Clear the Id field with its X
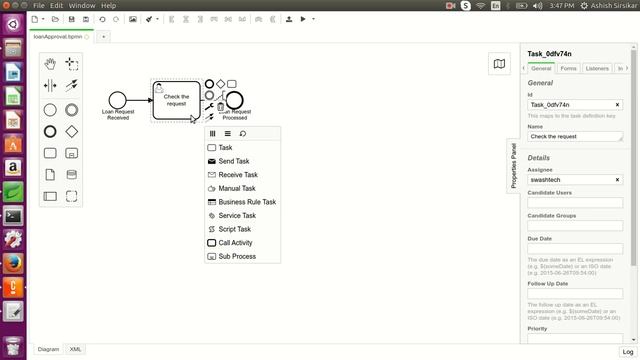 (x=617, y=105)
